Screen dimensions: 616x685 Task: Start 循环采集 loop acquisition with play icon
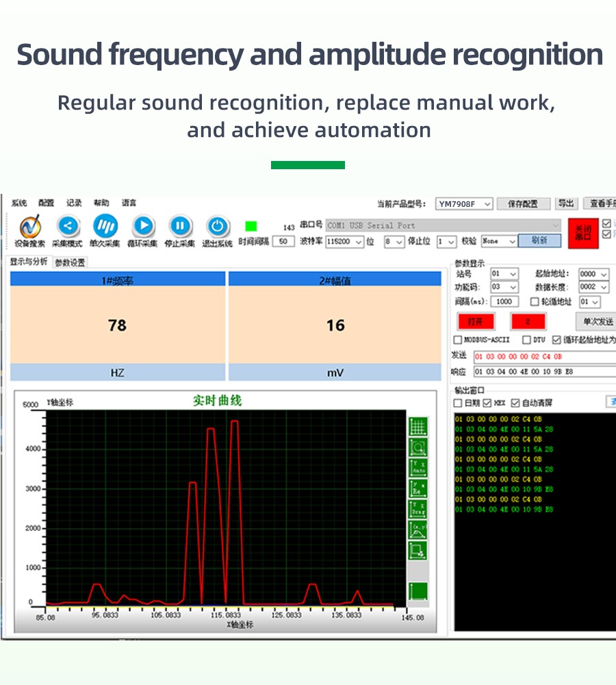143,226
